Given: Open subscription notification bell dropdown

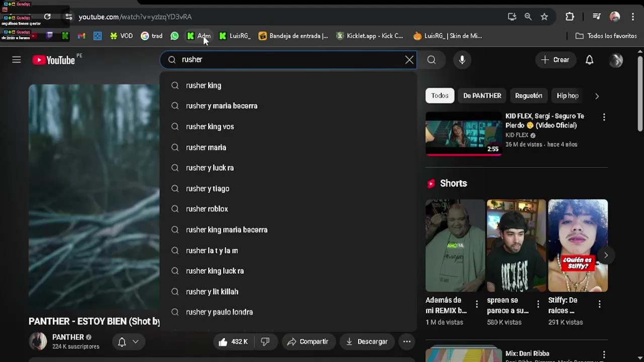Looking at the screenshot, I should pos(128,342).
